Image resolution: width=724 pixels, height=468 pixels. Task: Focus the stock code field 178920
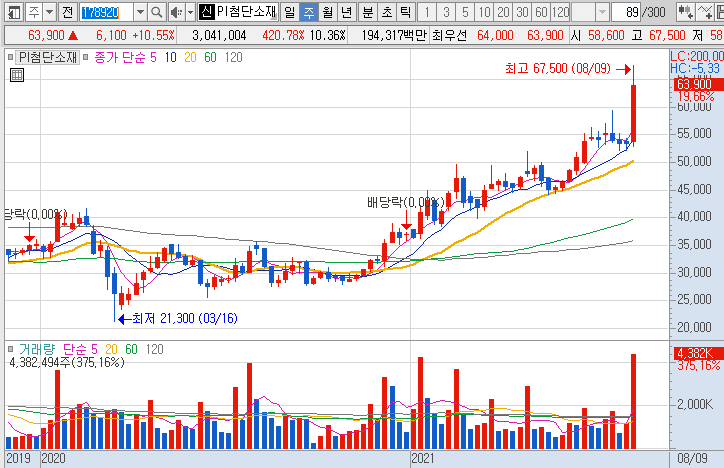[107, 12]
